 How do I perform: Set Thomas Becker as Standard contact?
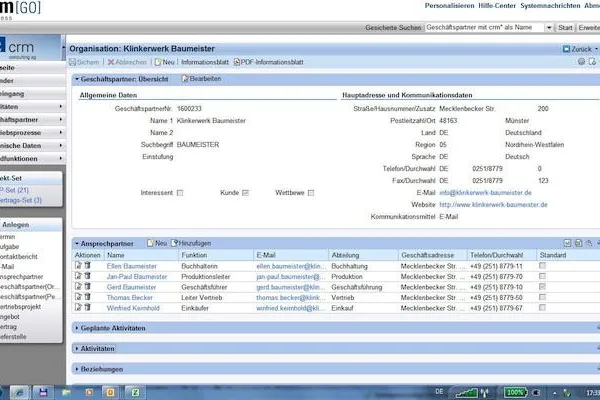[542, 297]
